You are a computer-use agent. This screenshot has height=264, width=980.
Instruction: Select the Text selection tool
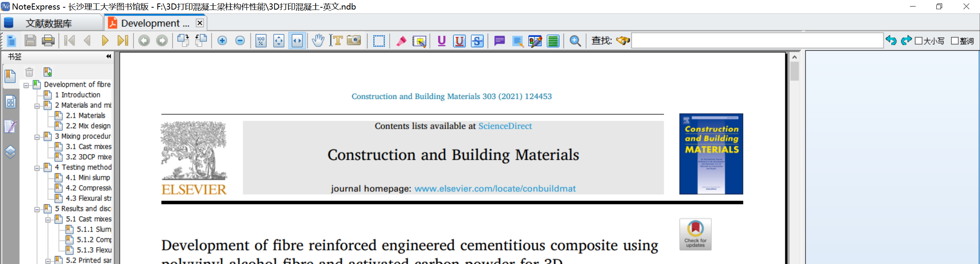point(336,41)
